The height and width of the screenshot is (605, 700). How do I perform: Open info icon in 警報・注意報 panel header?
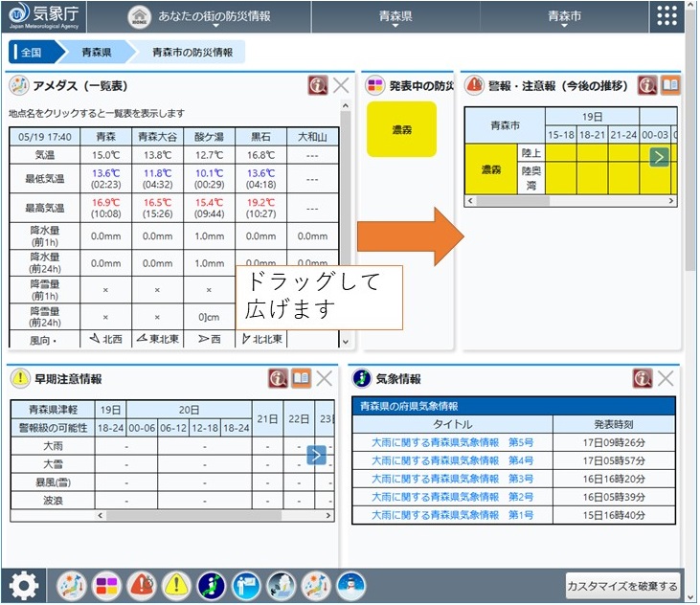pyautogui.click(x=647, y=85)
